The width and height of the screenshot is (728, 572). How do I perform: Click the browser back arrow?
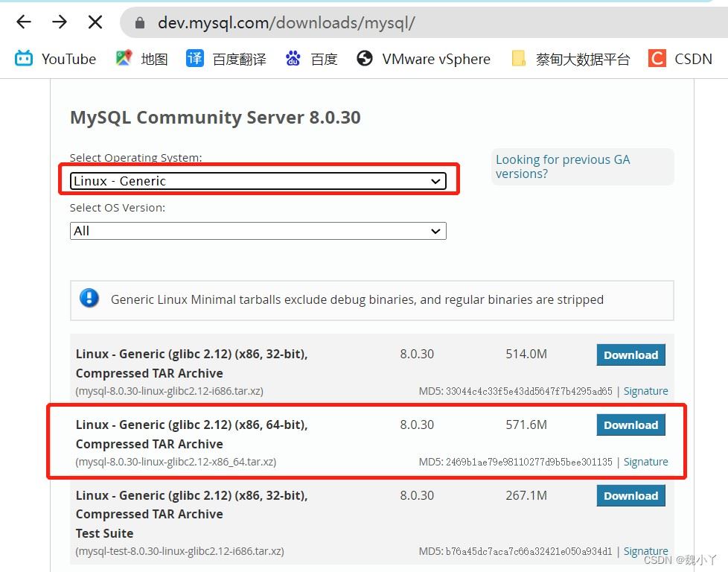[x=24, y=22]
